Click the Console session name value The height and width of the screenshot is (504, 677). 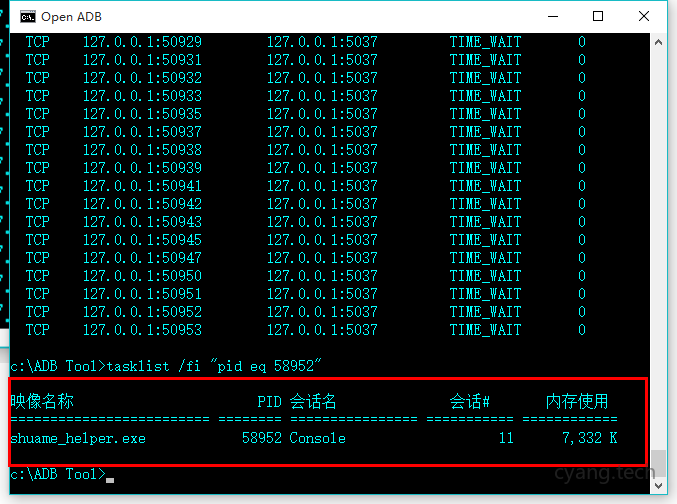[317, 438]
